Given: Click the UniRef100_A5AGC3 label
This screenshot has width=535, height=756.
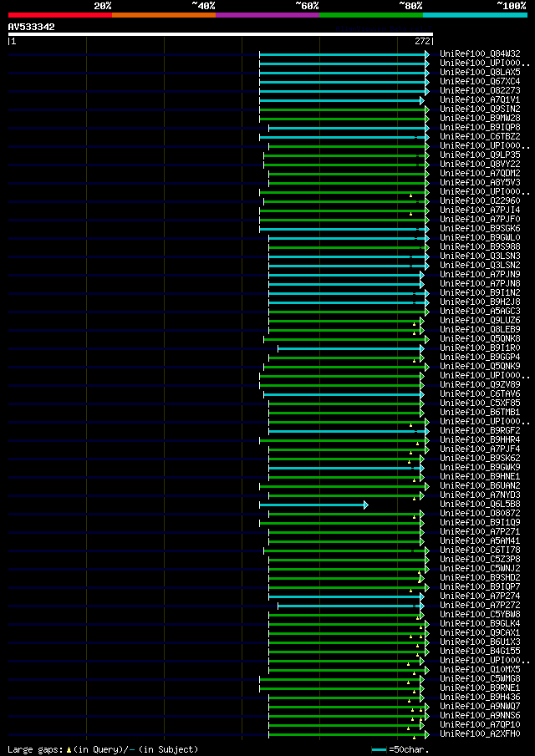Looking at the screenshot, I should [480, 311].
